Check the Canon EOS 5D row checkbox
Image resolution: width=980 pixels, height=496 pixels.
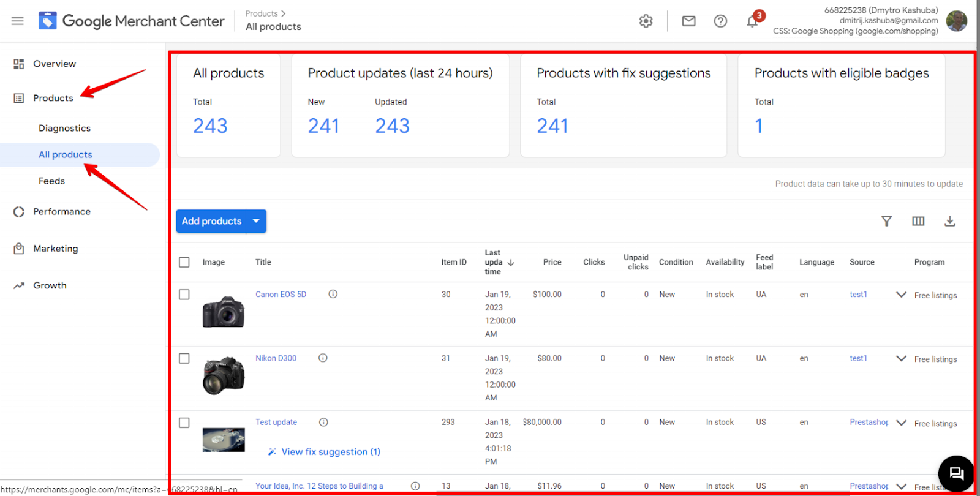click(x=184, y=295)
